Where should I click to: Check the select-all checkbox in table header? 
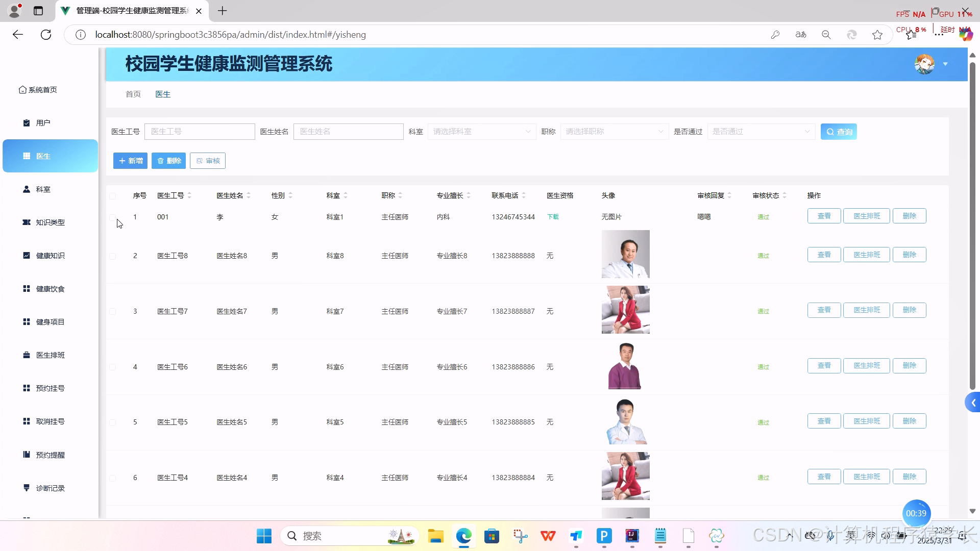113,195
